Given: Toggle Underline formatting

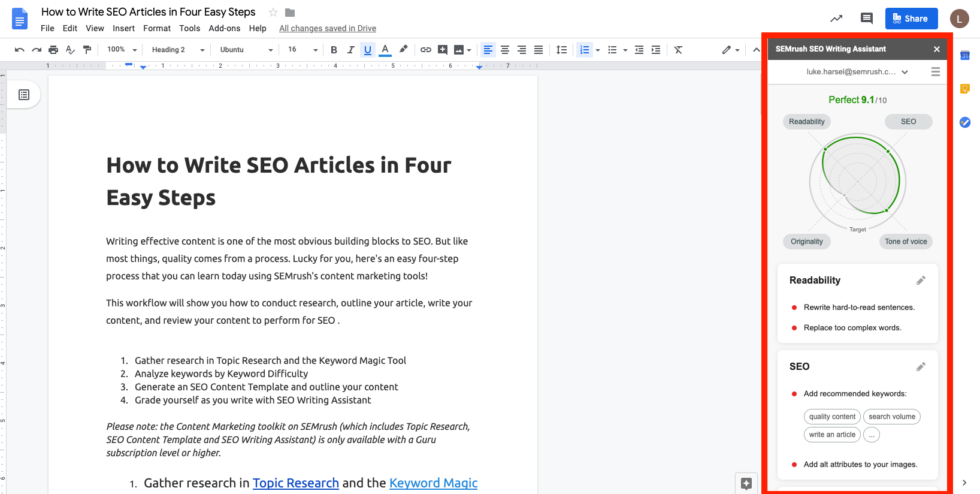Looking at the screenshot, I should [x=367, y=50].
